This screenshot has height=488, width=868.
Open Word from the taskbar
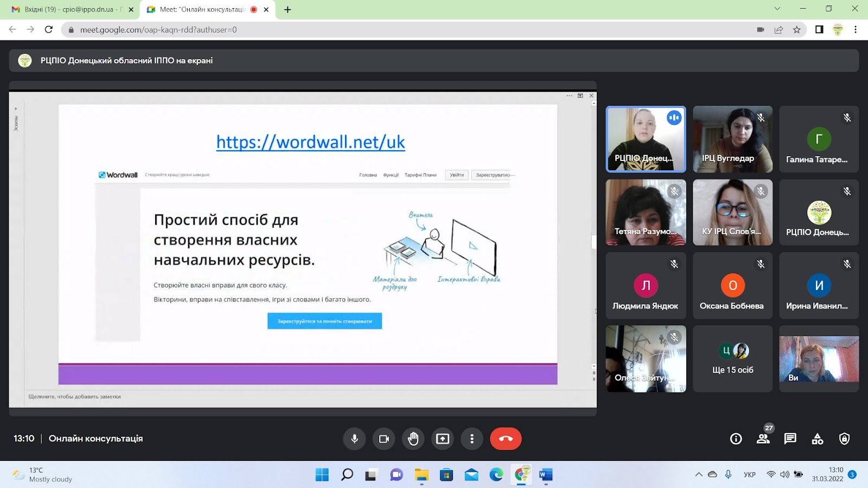(546, 475)
